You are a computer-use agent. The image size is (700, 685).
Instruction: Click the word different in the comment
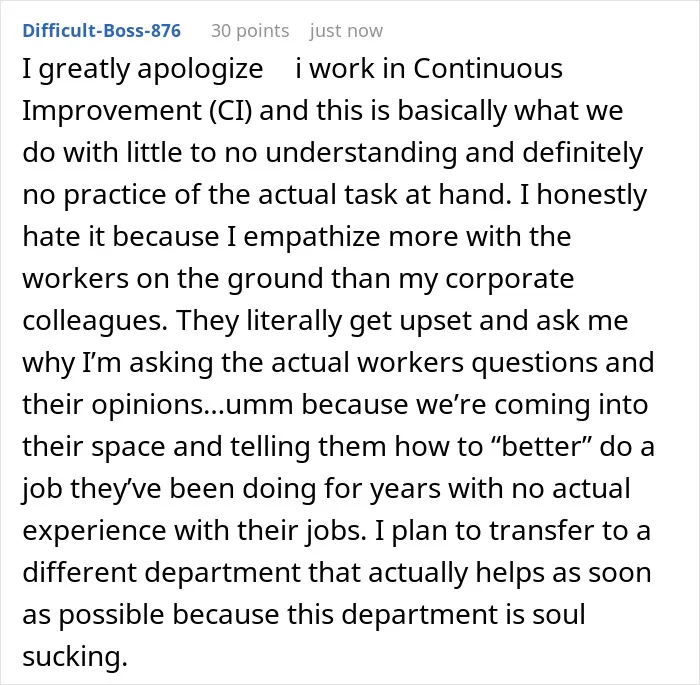[x=80, y=572]
